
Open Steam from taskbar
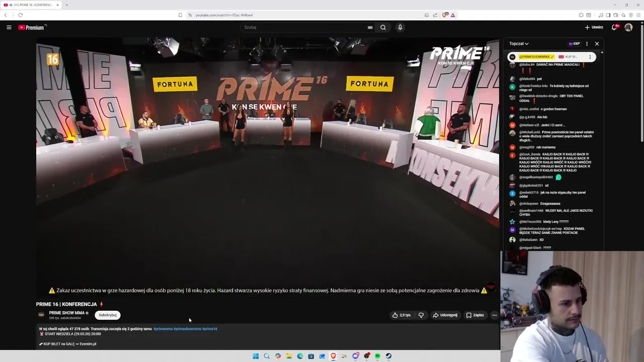point(388,356)
